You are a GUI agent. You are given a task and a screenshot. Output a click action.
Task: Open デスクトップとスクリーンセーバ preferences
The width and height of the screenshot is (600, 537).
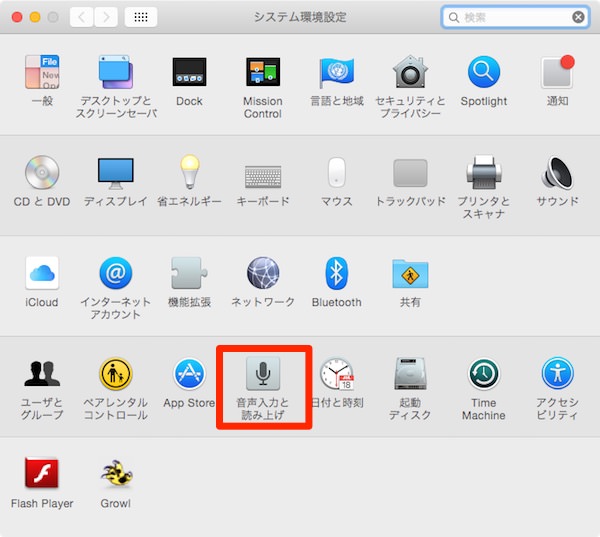tap(116, 72)
